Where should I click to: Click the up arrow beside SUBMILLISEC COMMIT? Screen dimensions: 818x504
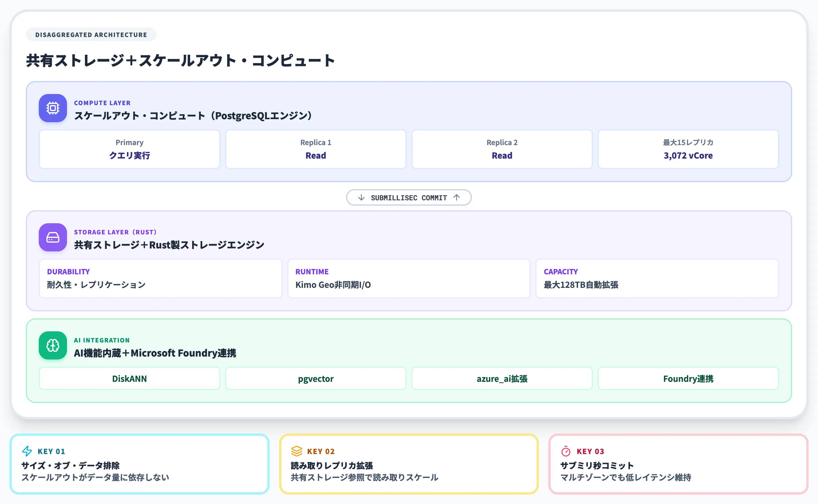pyautogui.click(x=457, y=197)
